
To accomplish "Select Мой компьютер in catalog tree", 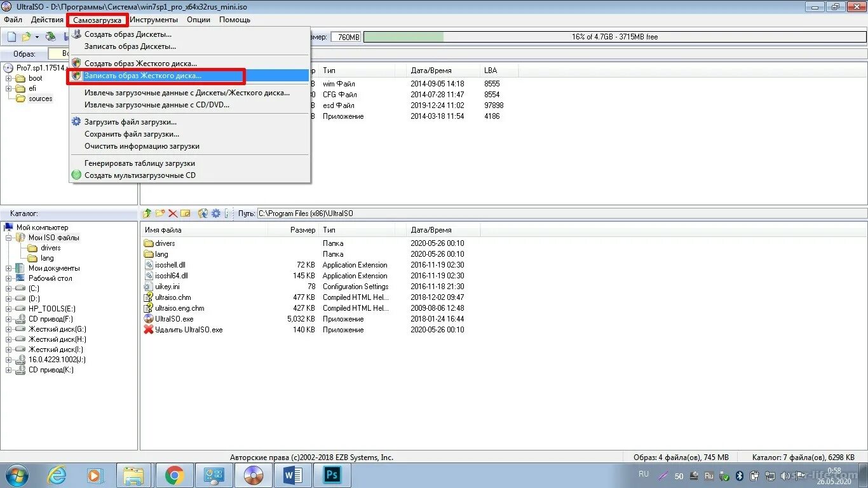I will point(43,227).
